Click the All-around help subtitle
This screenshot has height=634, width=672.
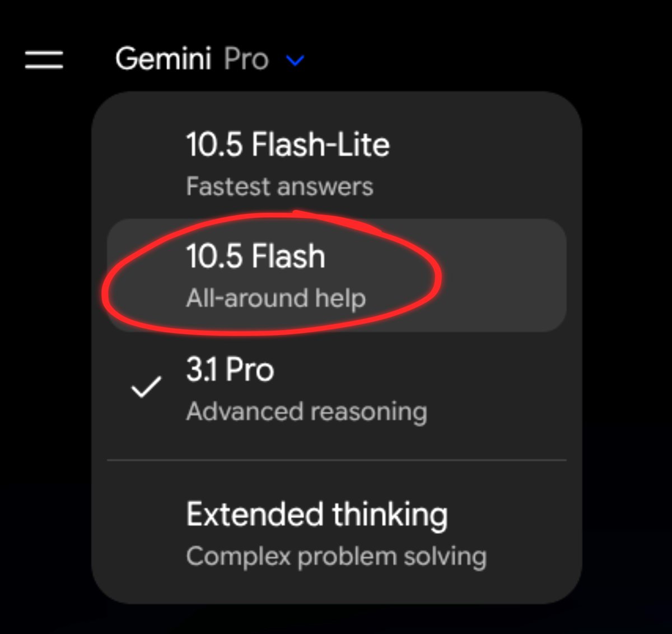tap(276, 298)
